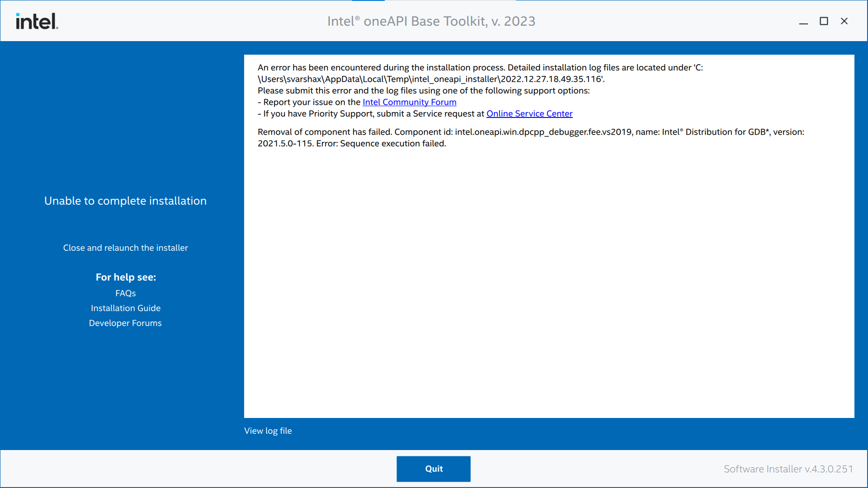Open the Intel Community Forum link
This screenshot has width=868, height=488.
tap(409, 102)
